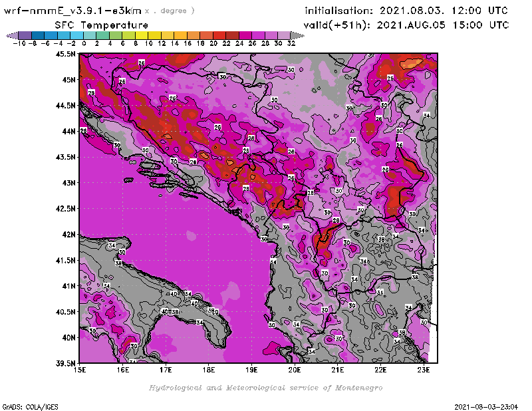Select the legend swatch between -4 and -2

coord(64,35)
